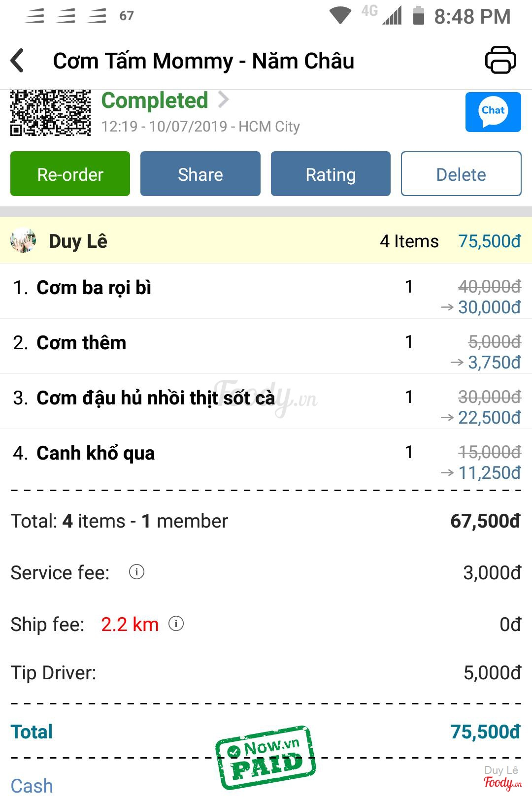Tap the Now.vn PAID stamp
The height and width of the screenshot is (798, 532).
(x=266, y=757)
